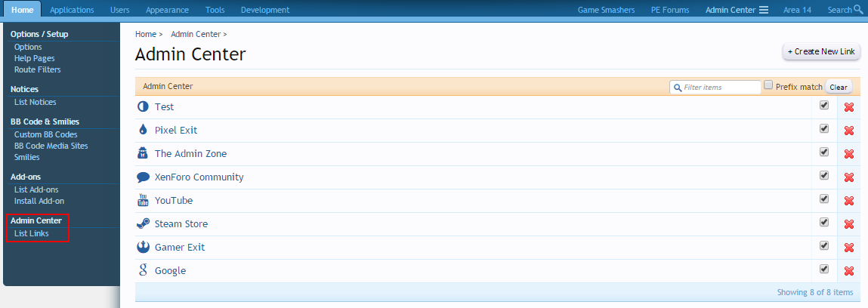Disable the Gamer Exit checkbox

[x=824, y=245]
